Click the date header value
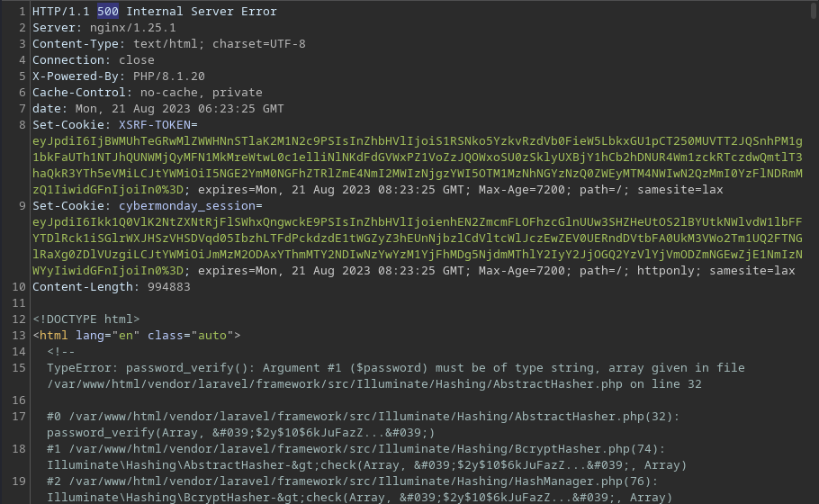The height and width of the screenshot is (504, 819). [x=180, y=109]
